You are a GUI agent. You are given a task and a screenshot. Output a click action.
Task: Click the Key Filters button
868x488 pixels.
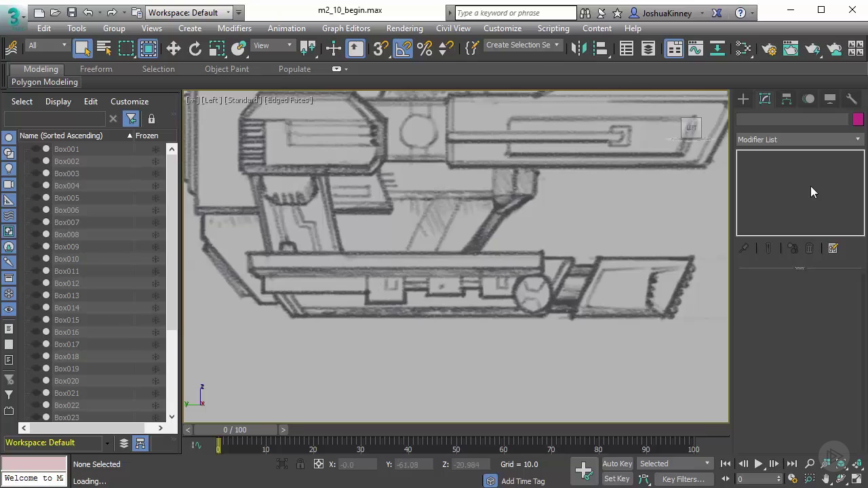coord(683,479)
